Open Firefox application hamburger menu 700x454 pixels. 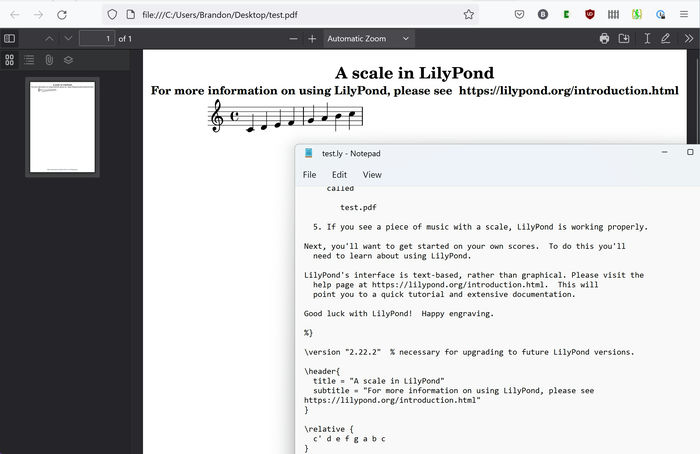coord(686,14)
